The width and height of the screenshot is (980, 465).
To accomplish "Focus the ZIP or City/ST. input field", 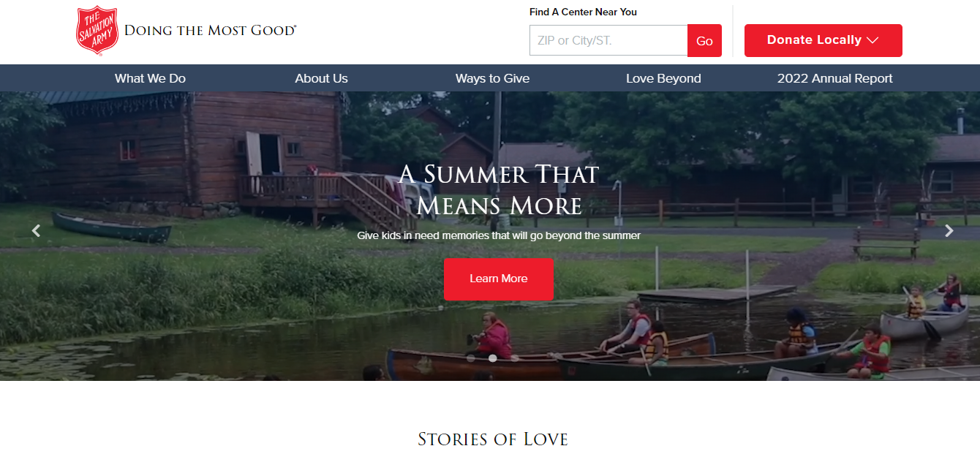I will click(608, 40).
